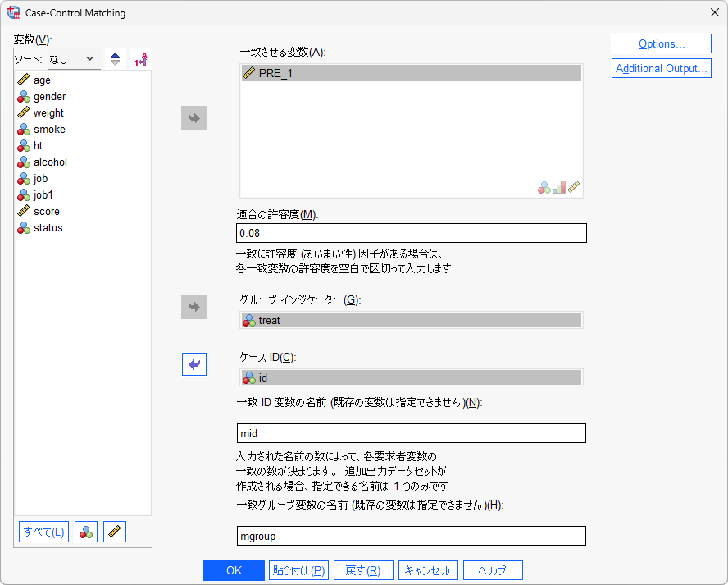Click the return arrow next to ケース ID
728x585 pixels.
coord(193,364)
